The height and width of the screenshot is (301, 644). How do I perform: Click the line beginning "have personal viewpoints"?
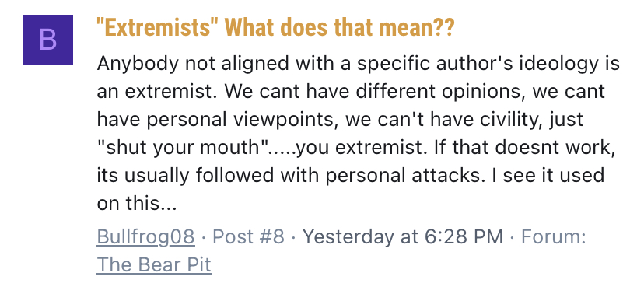click(340, 120)
